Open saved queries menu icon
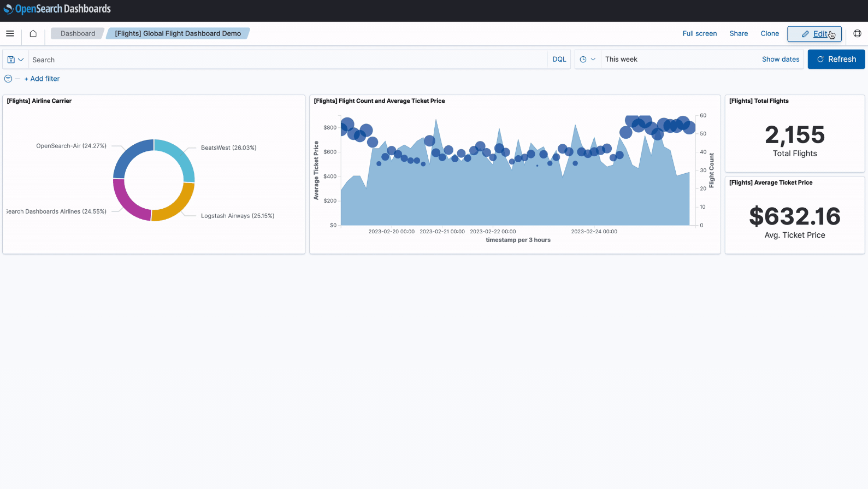The height and width of the screenshot is (489, 868). [15, 60]
